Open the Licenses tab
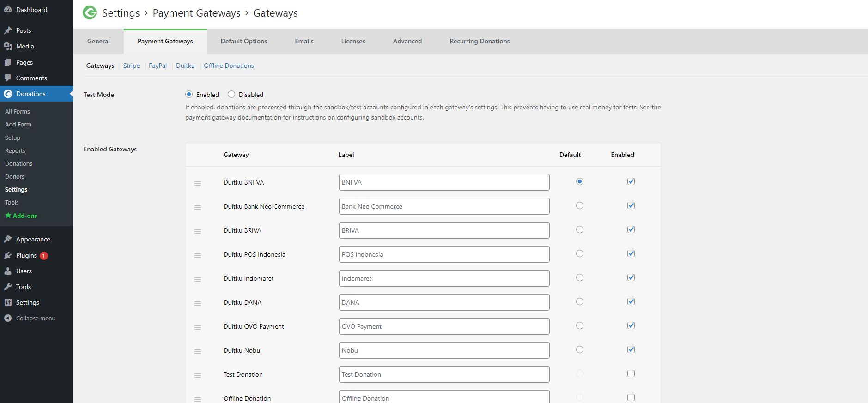868x403 pixels. (x=353, y=41)
